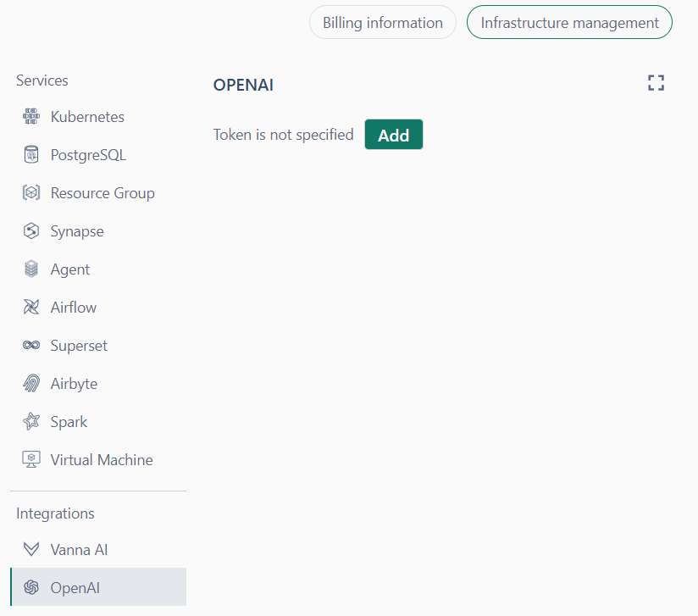Open the Vanna AI integration label
The image size is (698, 616).
[79, 550]
